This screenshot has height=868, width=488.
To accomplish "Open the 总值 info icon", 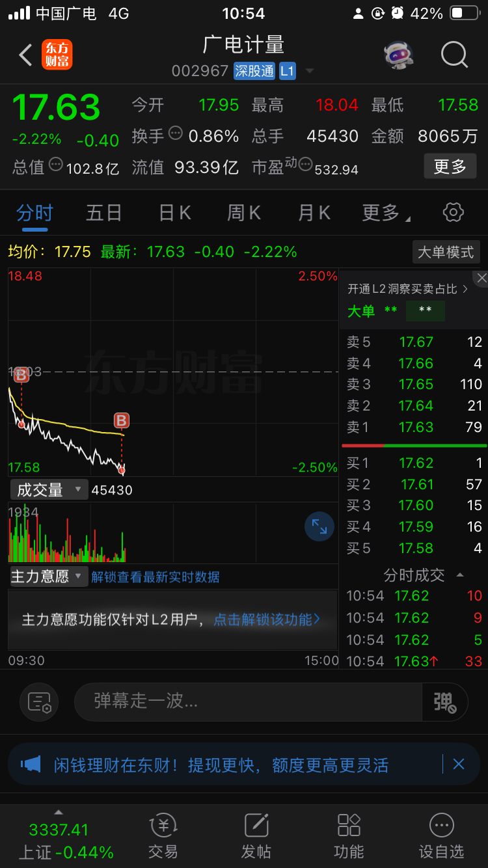I will tap(56, 165).
